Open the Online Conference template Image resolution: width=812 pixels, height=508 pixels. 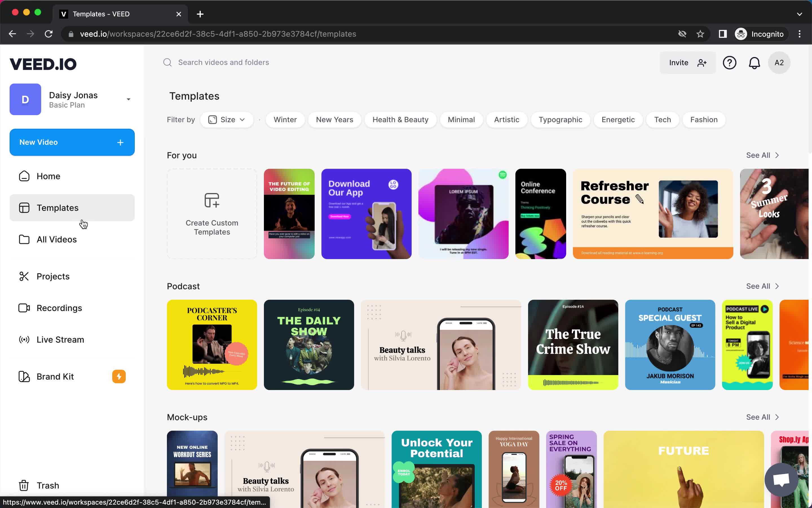point(540,214)
